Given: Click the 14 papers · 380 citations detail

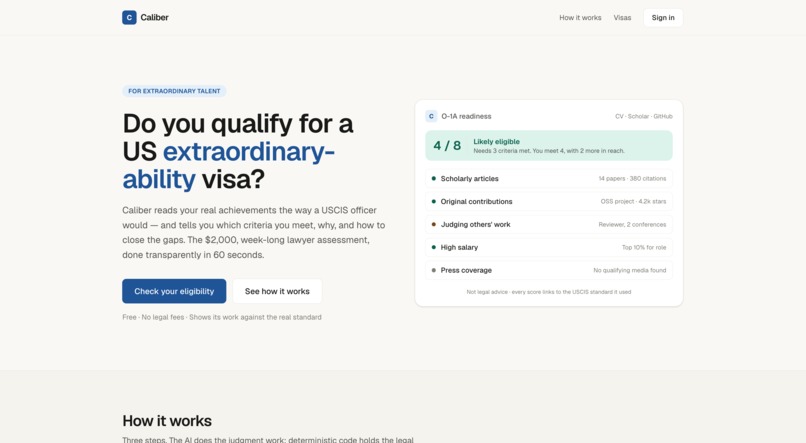Looking at the screenshot, I should [632, 178].
